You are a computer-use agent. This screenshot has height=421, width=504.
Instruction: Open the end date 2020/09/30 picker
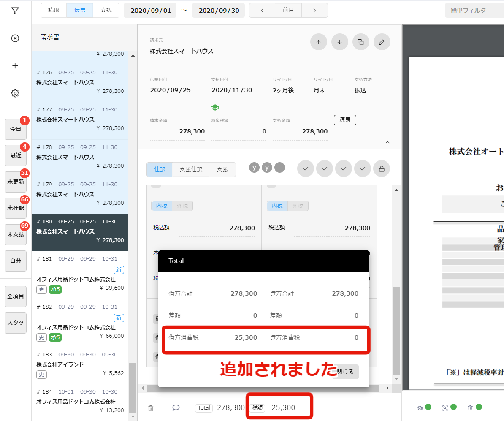tap(219, 10)
